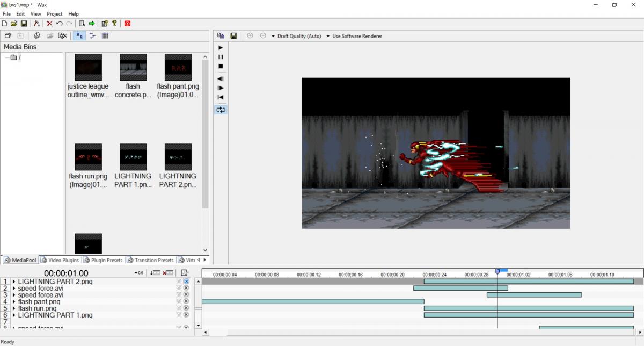Open the Draft Quality (Auto) dropdown
This screenshot has width=644, height=346.
click(296, 36)
